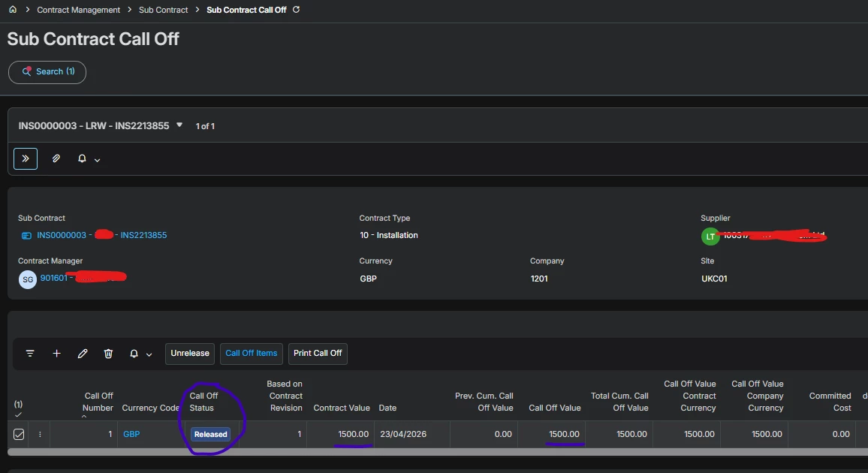
Task: Click the expand panel double-chevron icon
Action: pyautogui.click(x=26, y=159)
